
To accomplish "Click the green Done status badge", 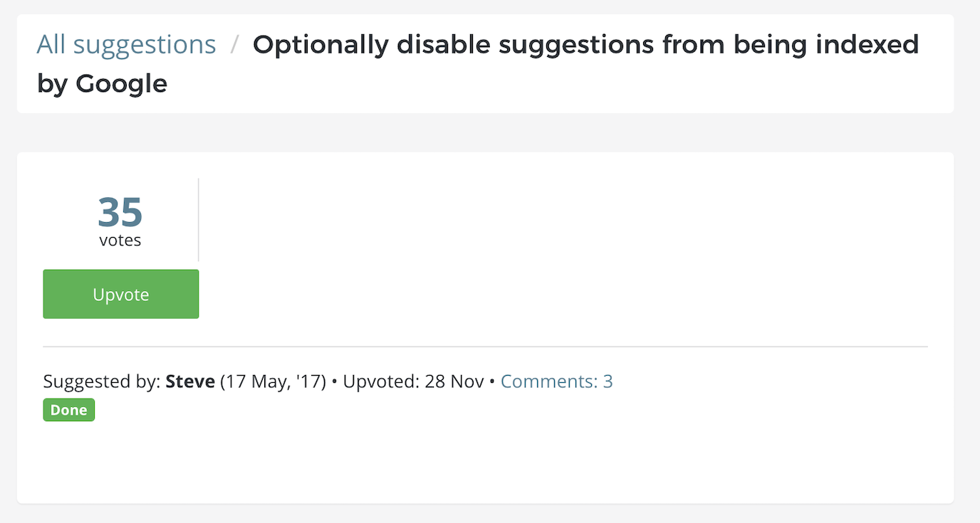I will pyautogui.click(x=69, y=410).
